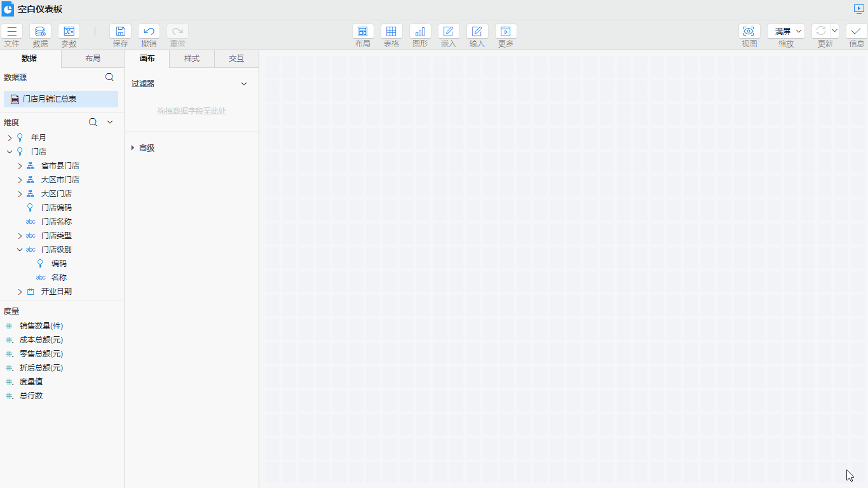Insert a 表格 table component
This screenshot has height=488, width=868.
[x=391, y=31]
